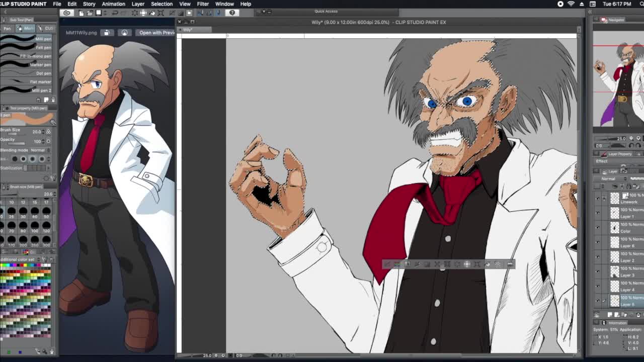Click rotate icon beside MM11Wily.png
This screenshot has height=362, width=644.
(x=106, y=33)
